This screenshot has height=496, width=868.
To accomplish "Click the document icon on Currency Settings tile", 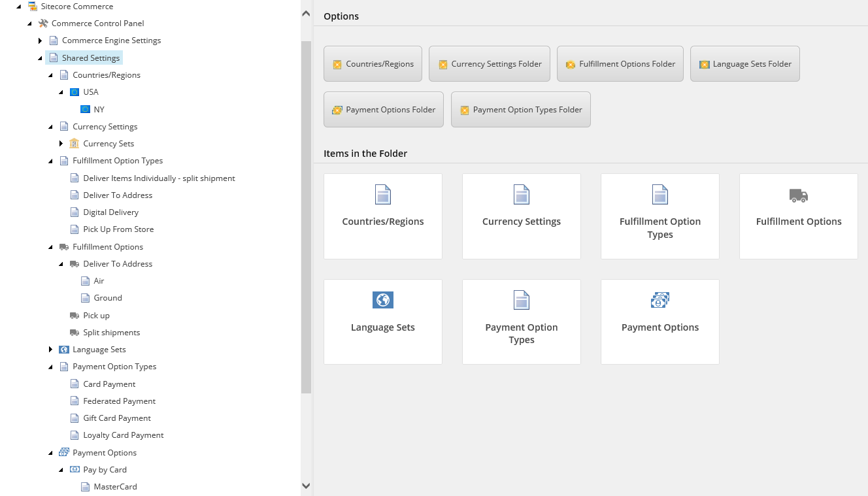I will pyautogui.click(x=522, y=195).
